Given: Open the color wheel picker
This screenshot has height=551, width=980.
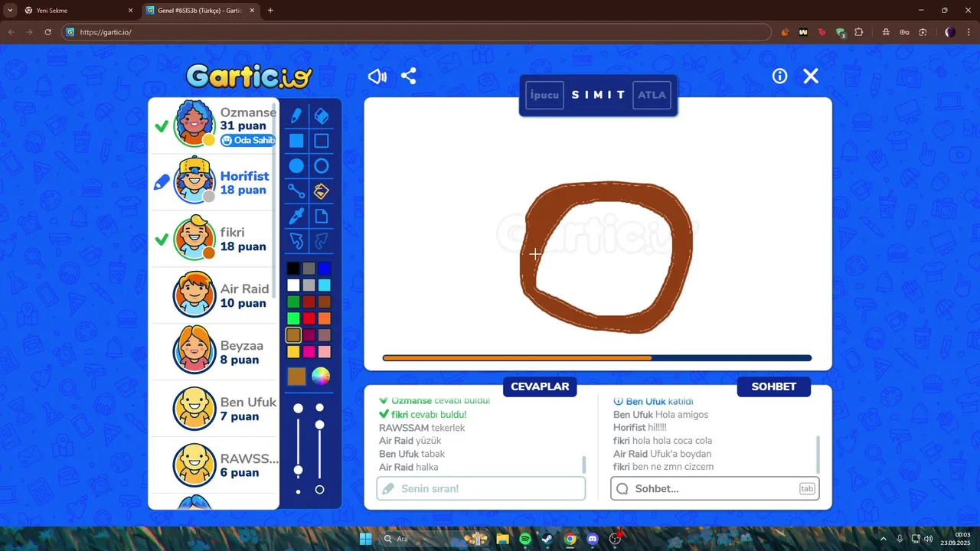Looking at the screenshot, I should coord(321,377).
